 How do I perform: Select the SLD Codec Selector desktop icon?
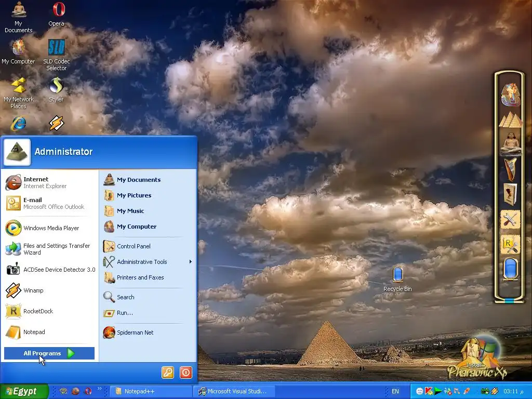click(x=56, y=55)
